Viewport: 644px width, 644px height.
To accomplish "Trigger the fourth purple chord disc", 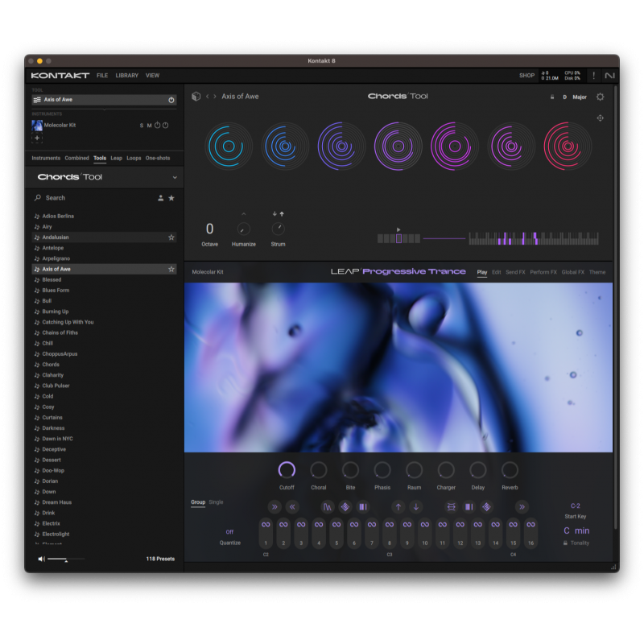I will point(398,147).
